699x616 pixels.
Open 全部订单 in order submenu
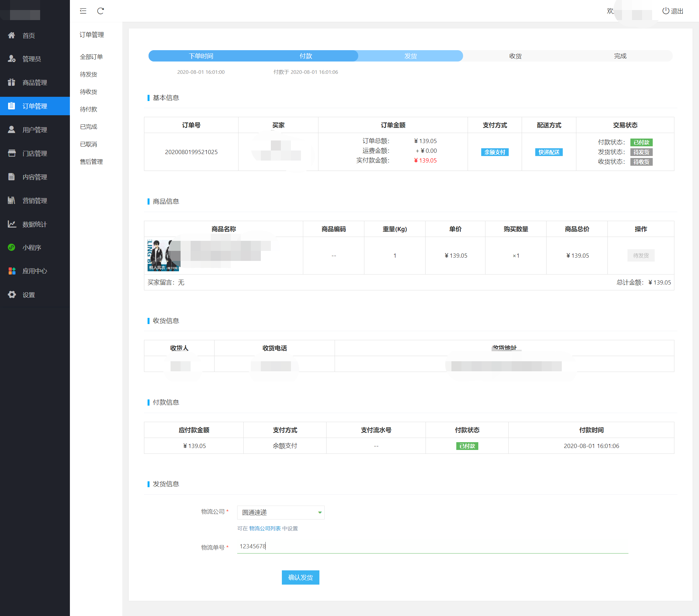[91, 57]
